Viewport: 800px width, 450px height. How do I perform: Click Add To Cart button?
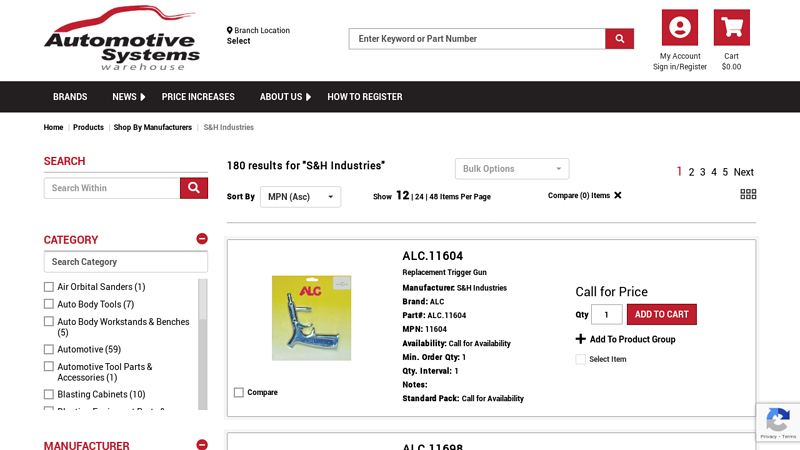click(x=661, y=314)
